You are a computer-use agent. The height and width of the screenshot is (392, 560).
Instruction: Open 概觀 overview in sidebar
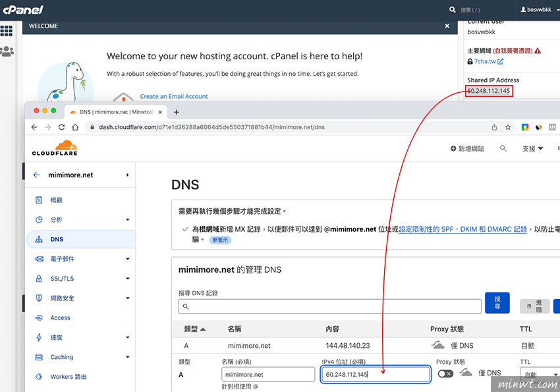(56, 200)
